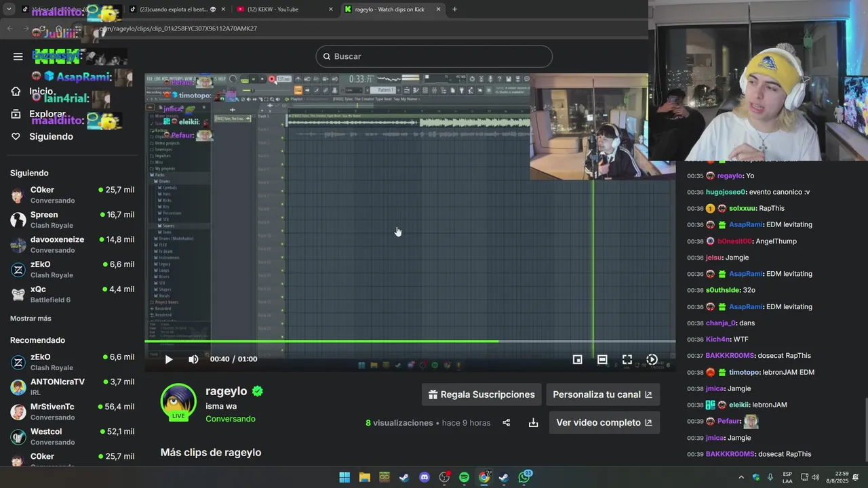Toggle mini player mode in video controls

point(577,359)
